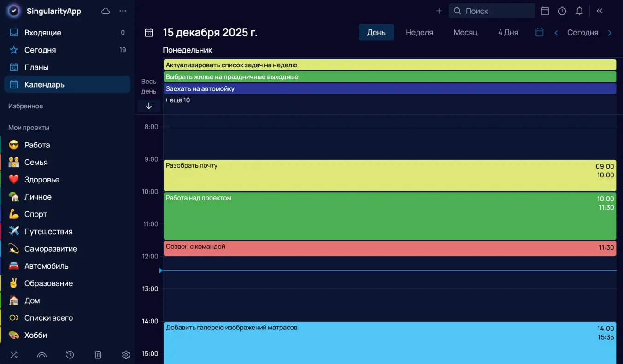The height and width of the screenshot is (364, 623).
Task: Open settings gear icon in sidebar
Action: (126, 354)
